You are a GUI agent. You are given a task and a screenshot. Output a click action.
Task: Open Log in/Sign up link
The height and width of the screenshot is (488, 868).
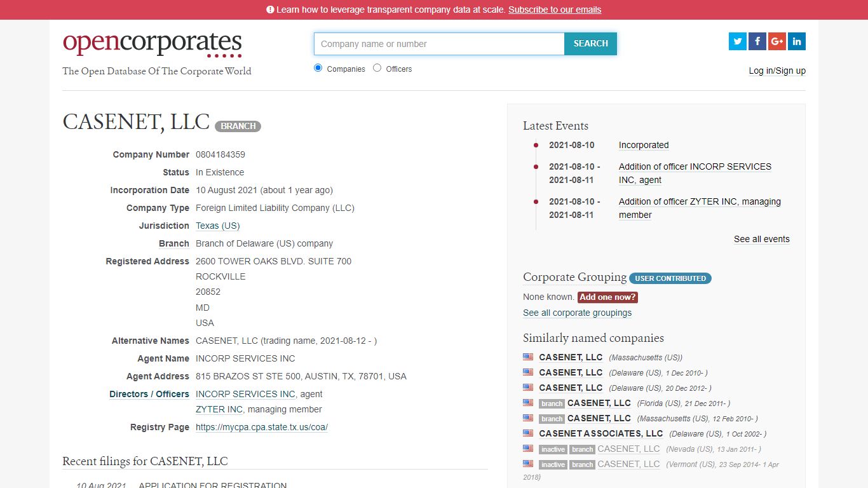[777, 71]
